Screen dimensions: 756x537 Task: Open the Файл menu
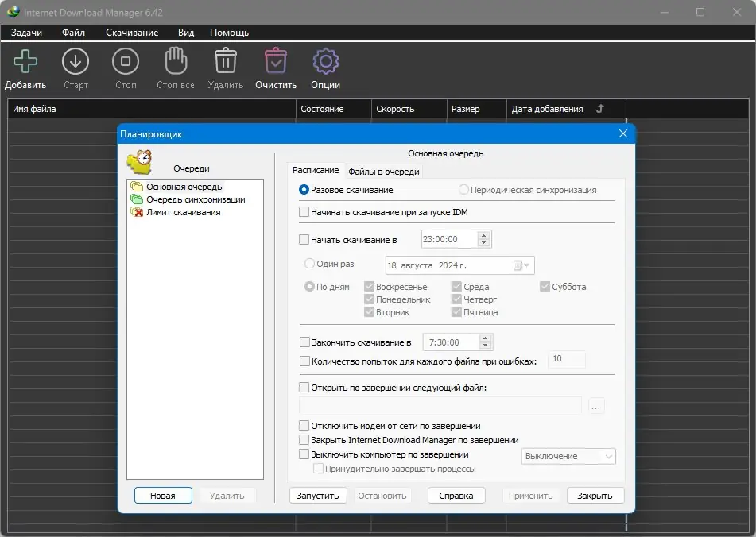click(x=73, y=33)
